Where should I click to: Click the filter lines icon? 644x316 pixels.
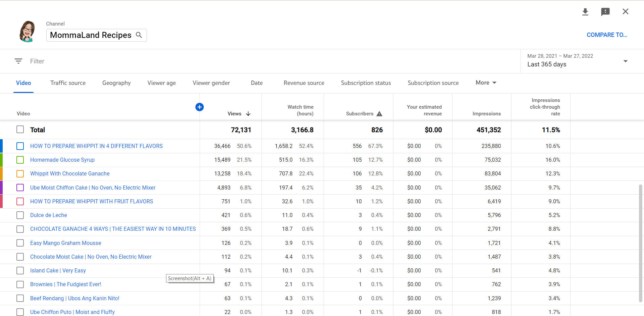pos(18,61)
